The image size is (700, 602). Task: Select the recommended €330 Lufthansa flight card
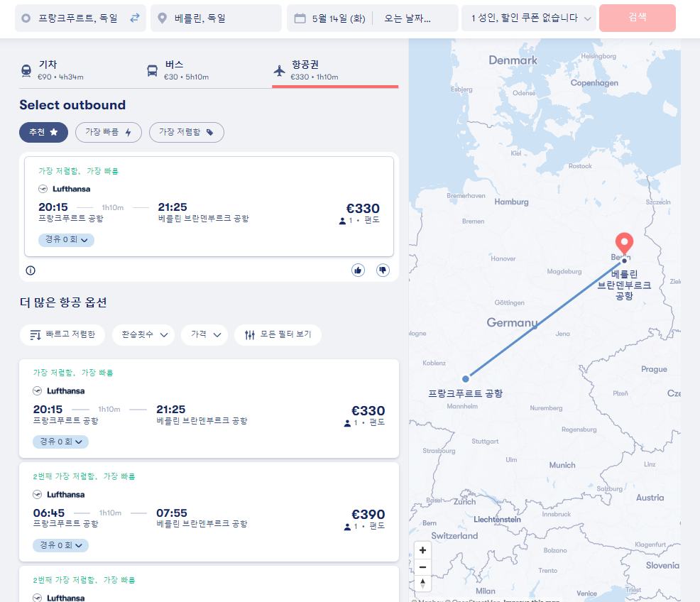(209, 206)
